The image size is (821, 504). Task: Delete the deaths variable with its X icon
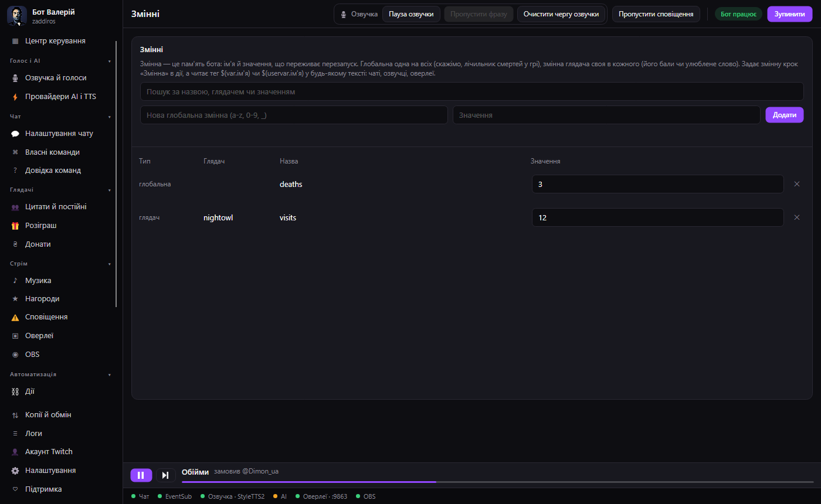(x=797, y=184)
